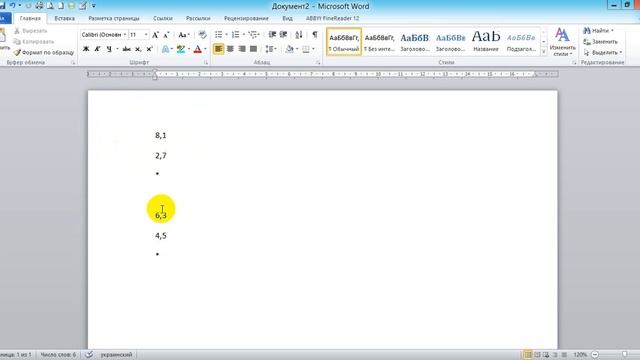Toggle Bold (Ж) formatting
640x360 pixels.
click(86, 49)
